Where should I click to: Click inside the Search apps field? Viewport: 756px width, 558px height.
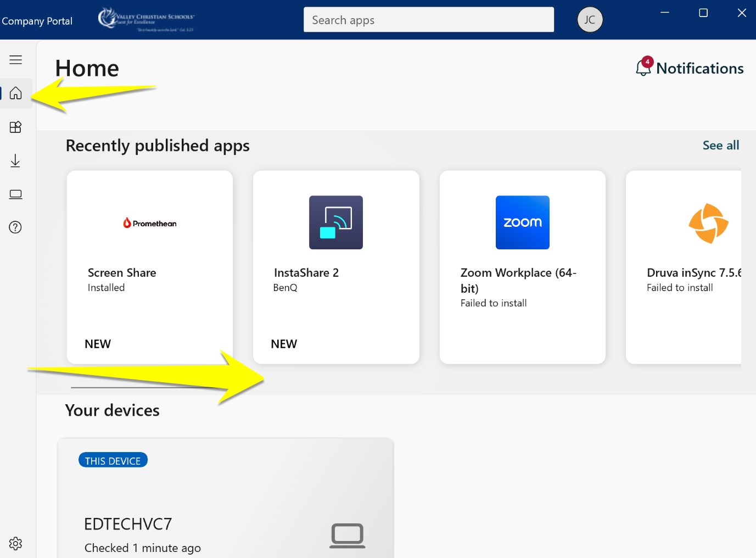[x=428, y=19]
